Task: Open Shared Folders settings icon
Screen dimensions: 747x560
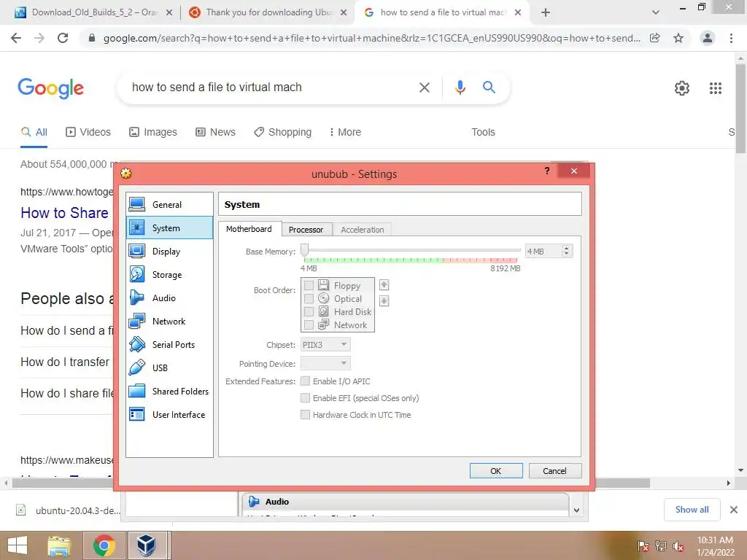Action: 136,391
